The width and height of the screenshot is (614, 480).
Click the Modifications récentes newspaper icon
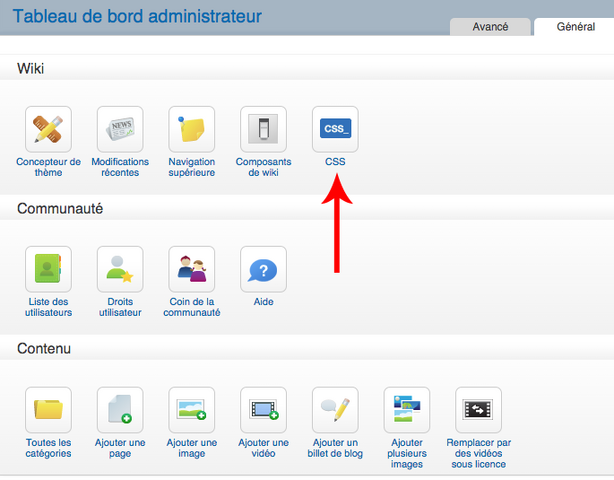pyautogui.click(x=120, y=129)
